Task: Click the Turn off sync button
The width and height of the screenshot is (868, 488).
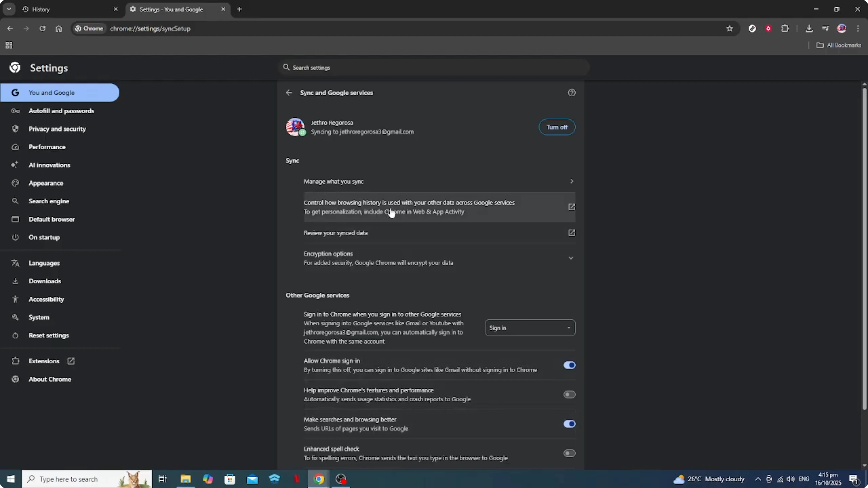Action: [557, 127]
